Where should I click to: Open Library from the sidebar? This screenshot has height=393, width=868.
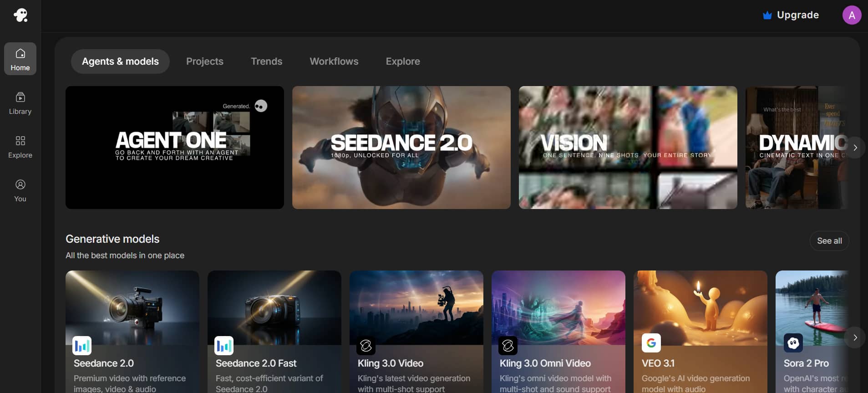click(20, 103)
